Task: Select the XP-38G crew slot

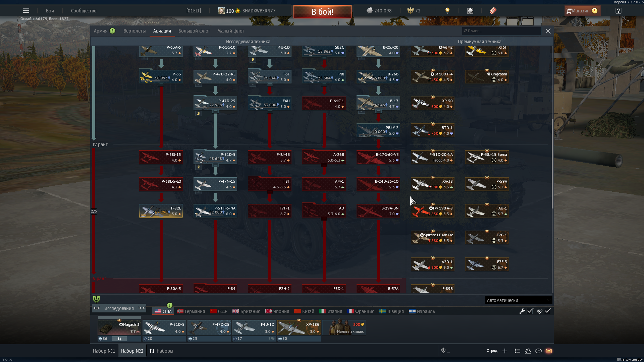Action: (x=299, y=327)
